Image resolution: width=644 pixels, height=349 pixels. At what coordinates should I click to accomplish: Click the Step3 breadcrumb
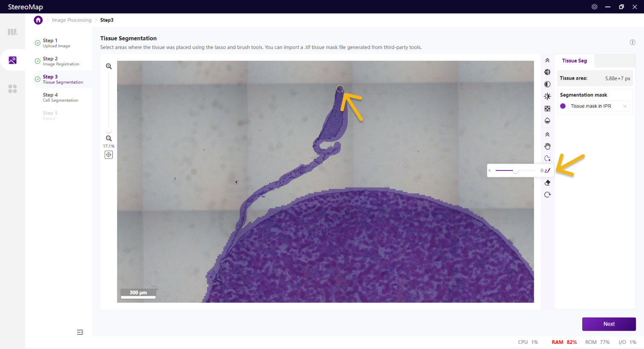coord(106,20)
